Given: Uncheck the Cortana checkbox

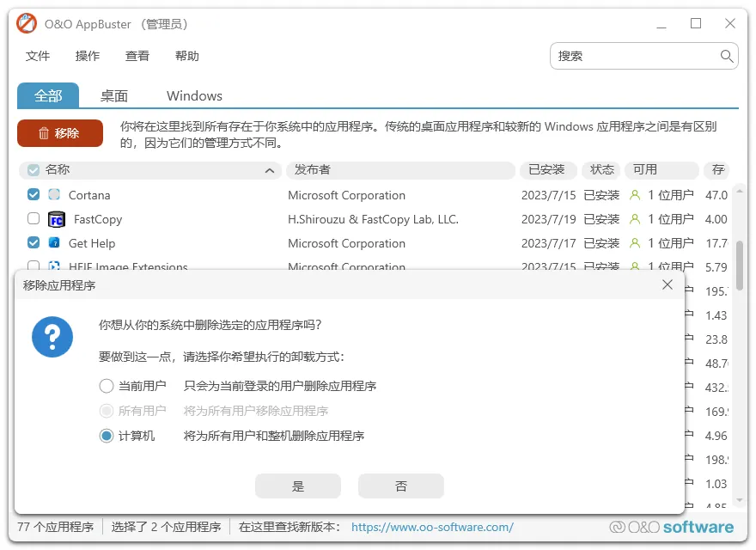Looking at the screenshot, I should (x=34, y=194).
